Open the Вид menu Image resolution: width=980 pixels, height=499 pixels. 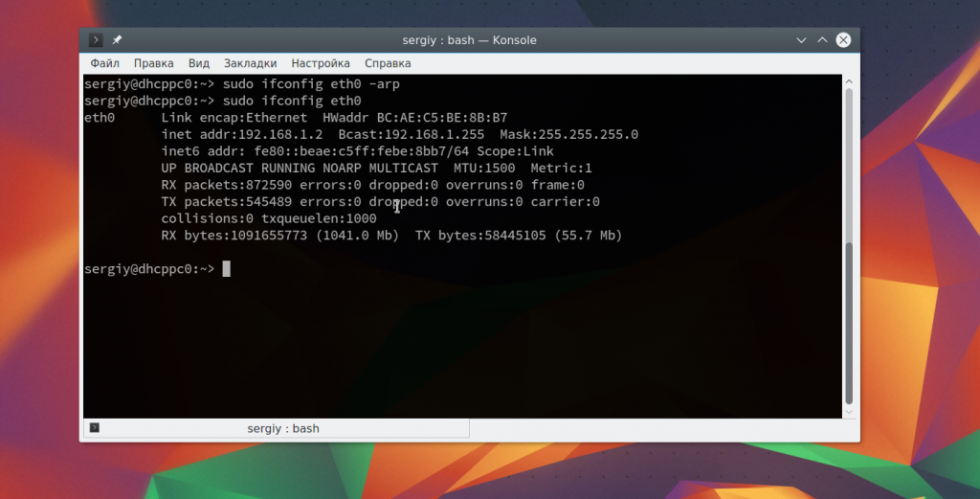199,63
